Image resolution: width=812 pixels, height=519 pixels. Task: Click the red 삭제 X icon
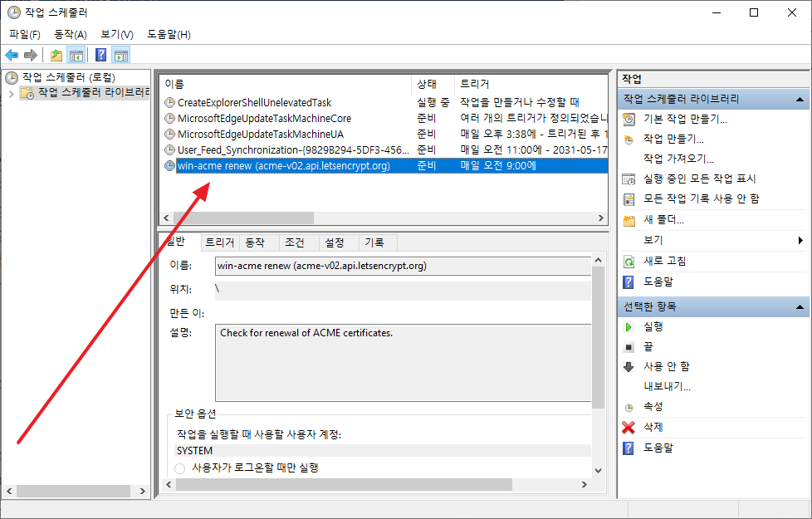[x=629, y=428]
